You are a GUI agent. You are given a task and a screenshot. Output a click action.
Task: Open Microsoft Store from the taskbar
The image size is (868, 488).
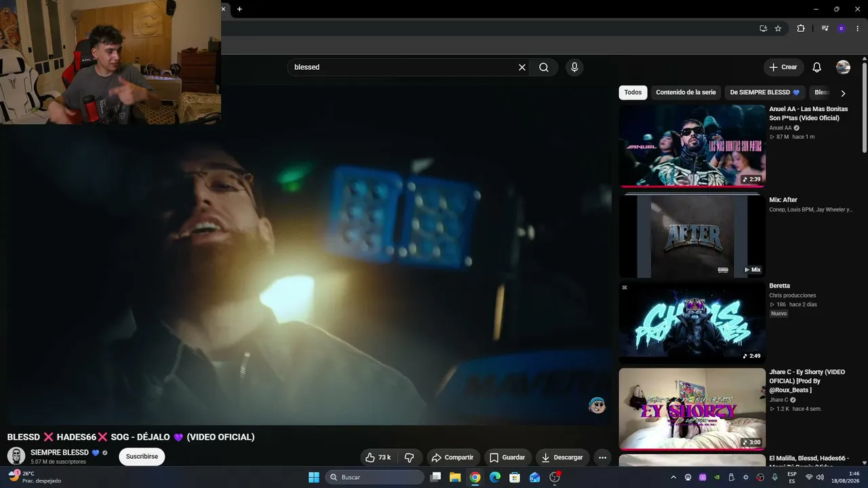click(515, 477)
